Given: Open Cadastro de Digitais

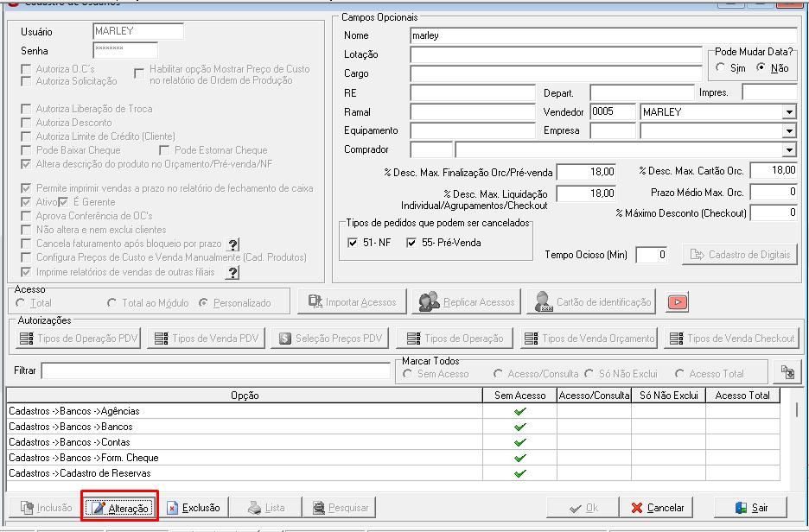Looking at the screenshot, I should [740, 255].
